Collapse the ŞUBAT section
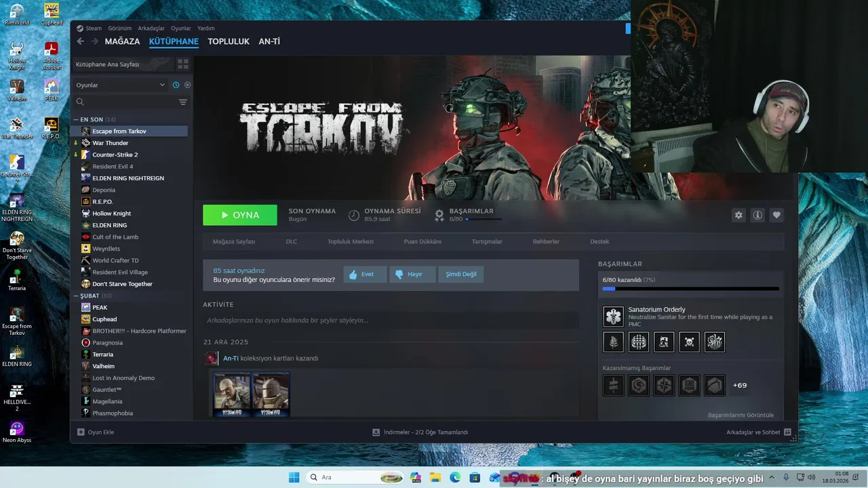This screenshot has height=488, width=868. point(75,296)
